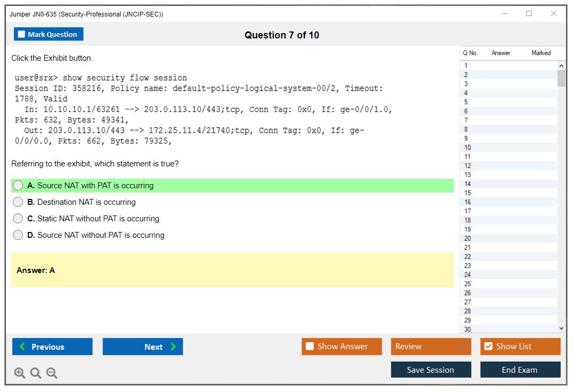Expand the Review dropdown arrow
This screenshot has height=392, width=574.
pos(463,347)
